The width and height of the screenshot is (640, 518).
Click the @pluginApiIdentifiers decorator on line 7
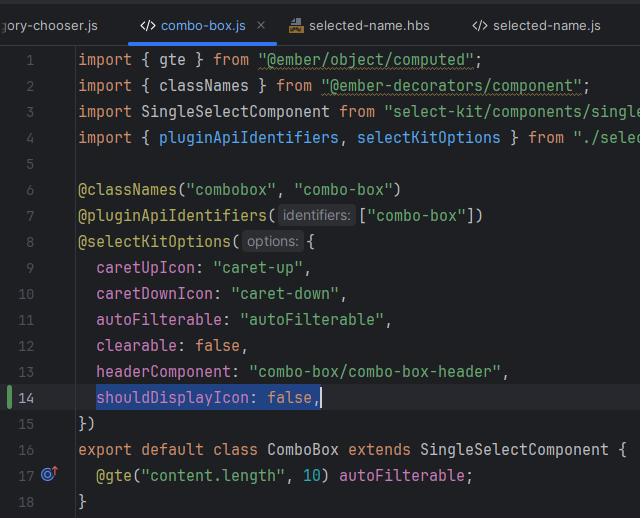coord(172,216)
